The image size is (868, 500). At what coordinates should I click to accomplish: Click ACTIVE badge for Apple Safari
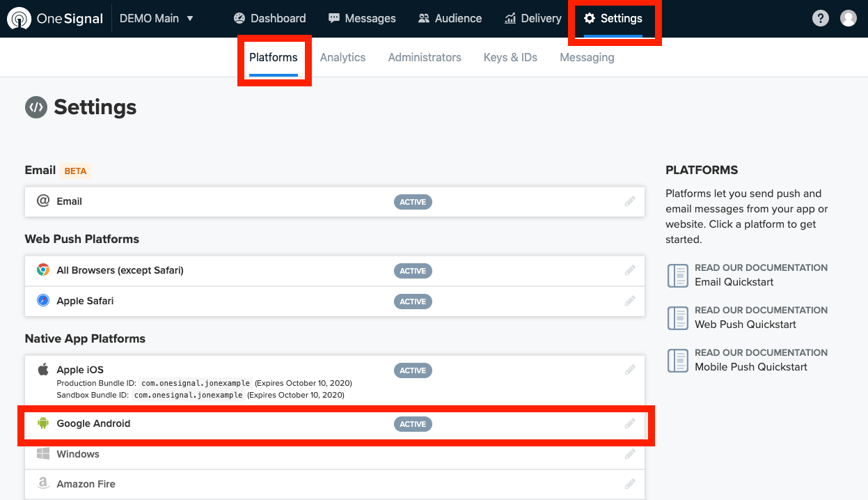point(413,302)
